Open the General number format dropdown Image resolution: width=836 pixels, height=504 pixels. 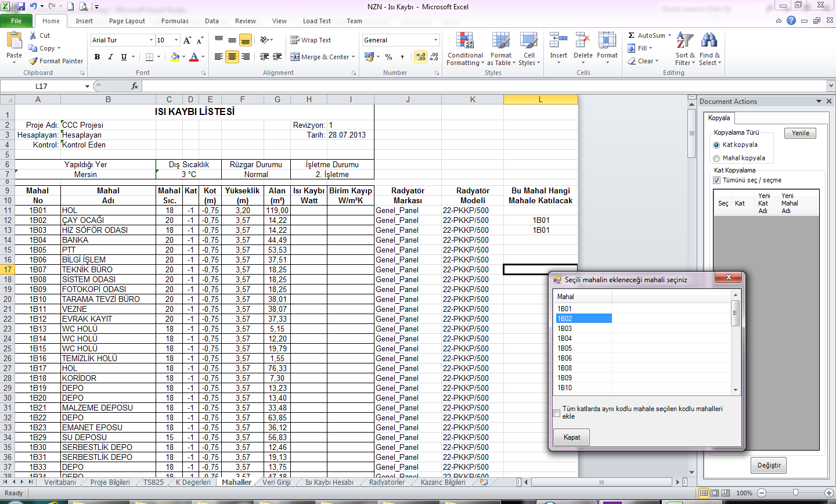point(435,40)
